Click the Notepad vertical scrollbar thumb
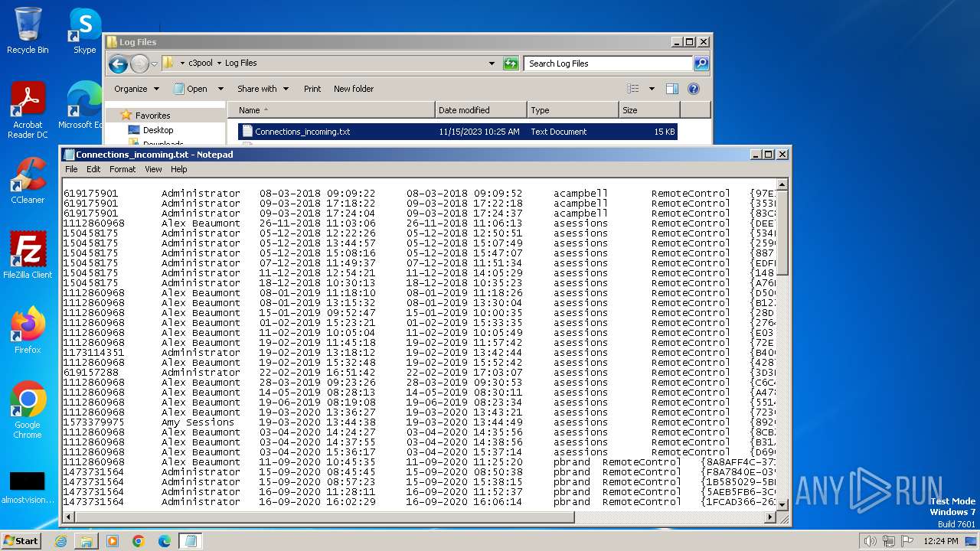The image size is (980, 551). click(x=782, y=233)
